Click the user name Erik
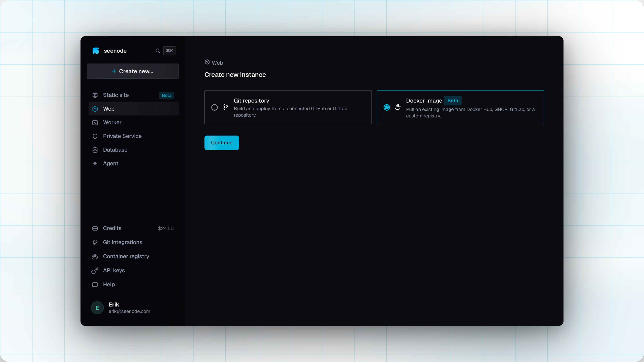644x362 pixels. tap(114, 304)
